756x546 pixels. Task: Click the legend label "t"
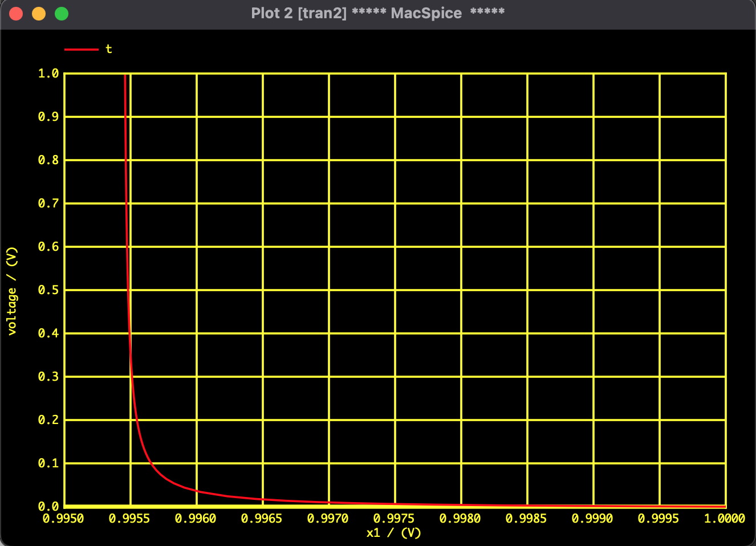point(109,49)
